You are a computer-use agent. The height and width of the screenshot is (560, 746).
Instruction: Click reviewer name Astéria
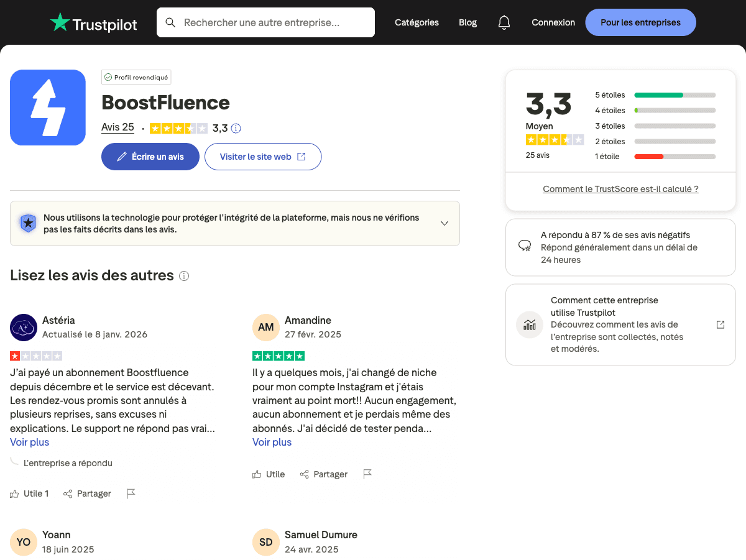coord(58,320)
